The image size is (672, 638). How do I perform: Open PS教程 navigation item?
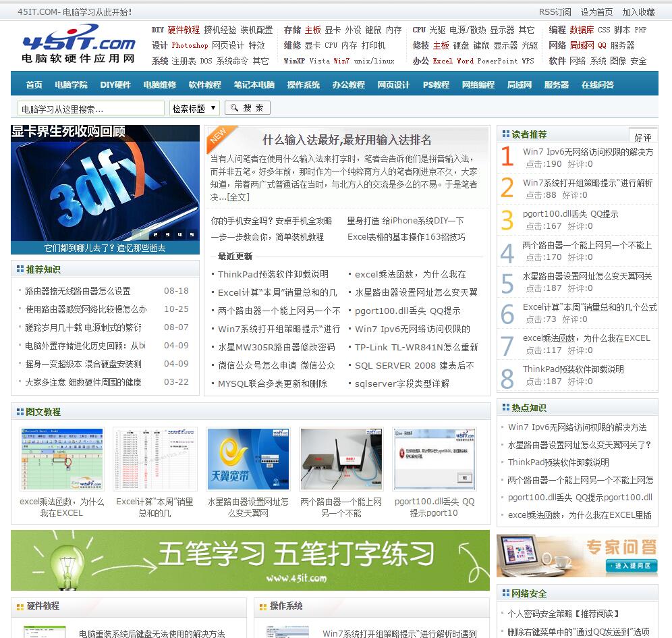[x=436, y=84]
